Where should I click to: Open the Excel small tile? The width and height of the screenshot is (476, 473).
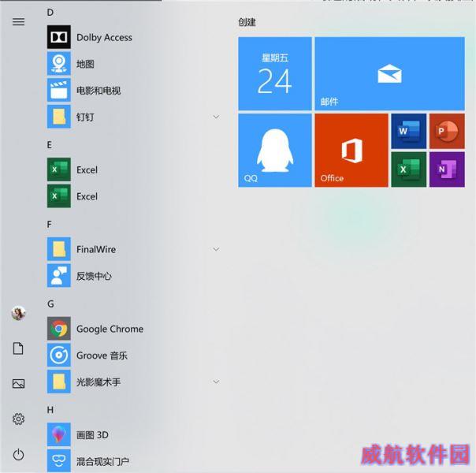[408, 169]
